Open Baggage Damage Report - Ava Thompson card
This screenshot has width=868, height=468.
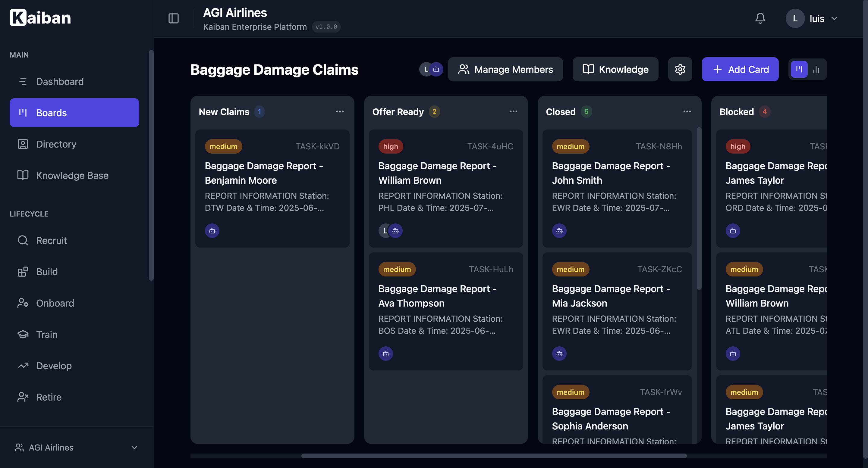tap(446, 312)
